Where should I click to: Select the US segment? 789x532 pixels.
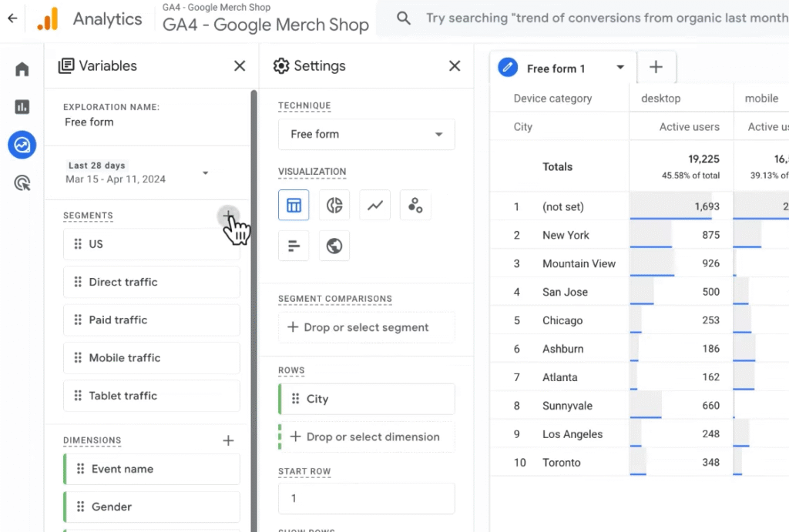point(152,244)
